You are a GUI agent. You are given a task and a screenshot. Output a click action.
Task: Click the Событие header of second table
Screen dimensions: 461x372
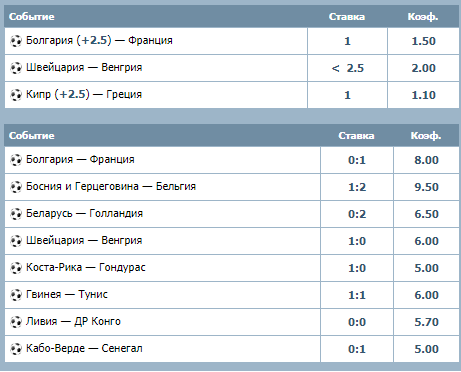32,136
